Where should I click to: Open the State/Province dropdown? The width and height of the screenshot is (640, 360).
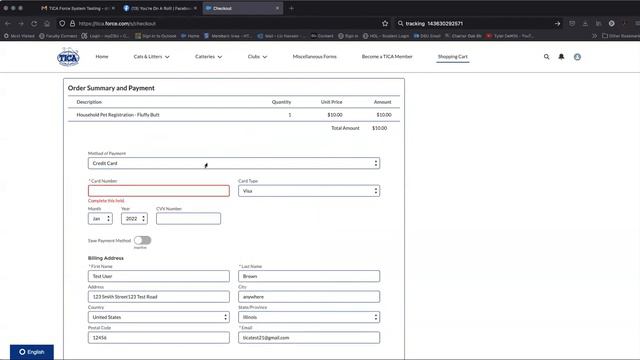309,317
